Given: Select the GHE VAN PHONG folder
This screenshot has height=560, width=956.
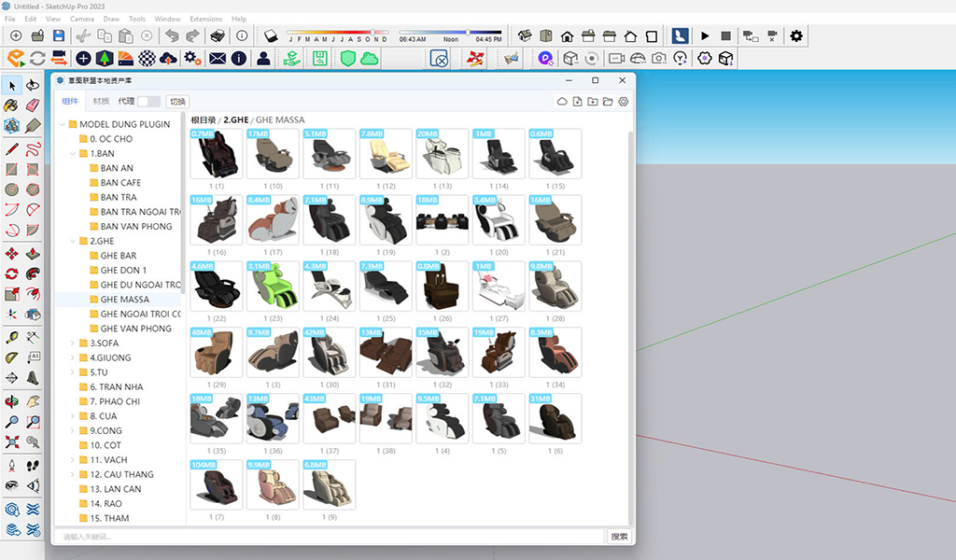Looking at the screenshot, I should tap(135, 329).
